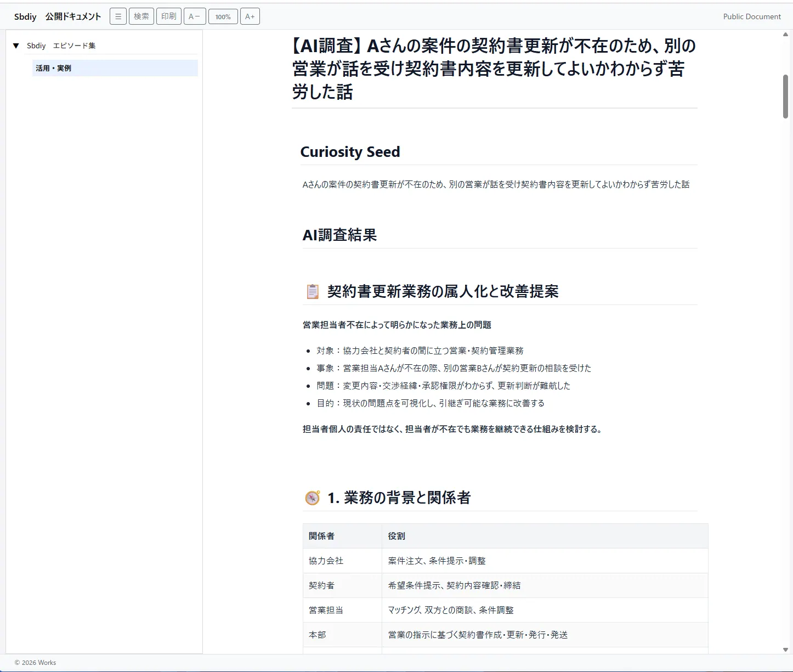Click the 関係者 table column header
Screen dimensions: 793x672
342,536
